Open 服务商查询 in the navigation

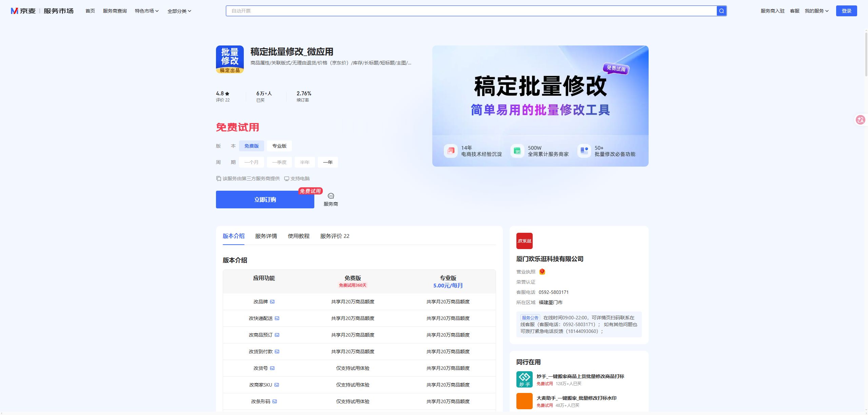[x=115, y=11]
